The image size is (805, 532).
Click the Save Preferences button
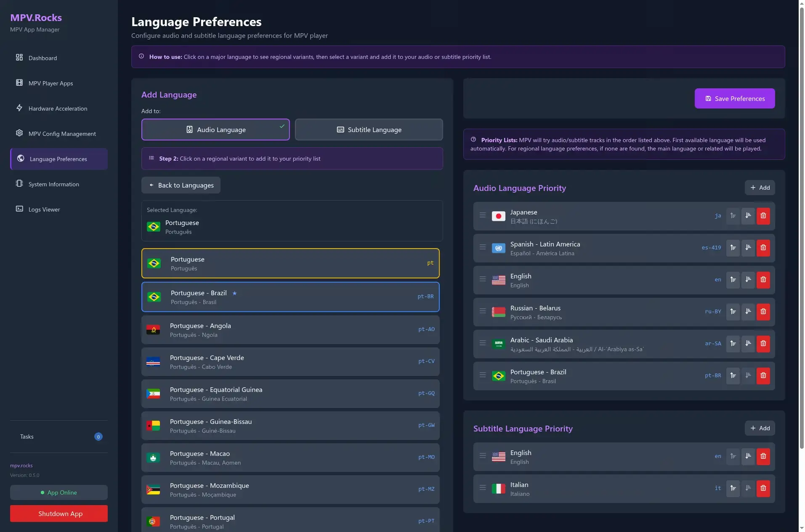[x=734, y=98]
